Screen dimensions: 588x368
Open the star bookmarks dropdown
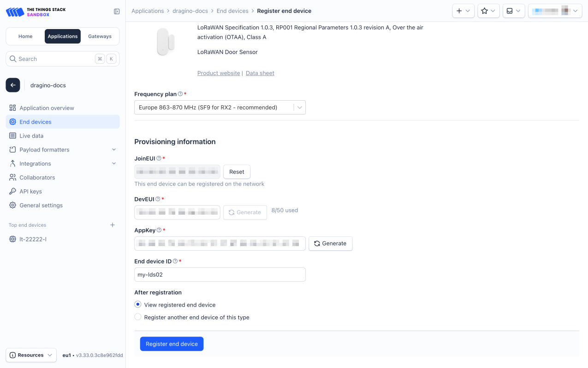(x=488, y=11)
